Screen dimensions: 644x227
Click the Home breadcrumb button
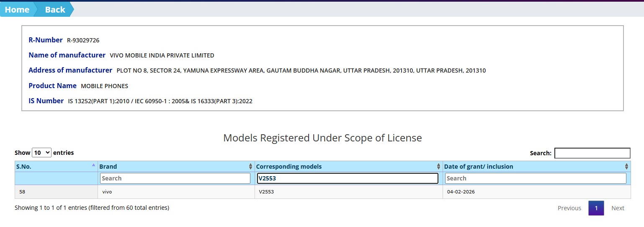(17, 10)
